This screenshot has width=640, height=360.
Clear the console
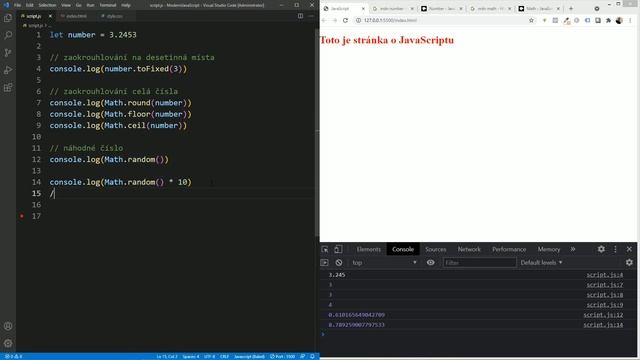click(x=339, y=262)
